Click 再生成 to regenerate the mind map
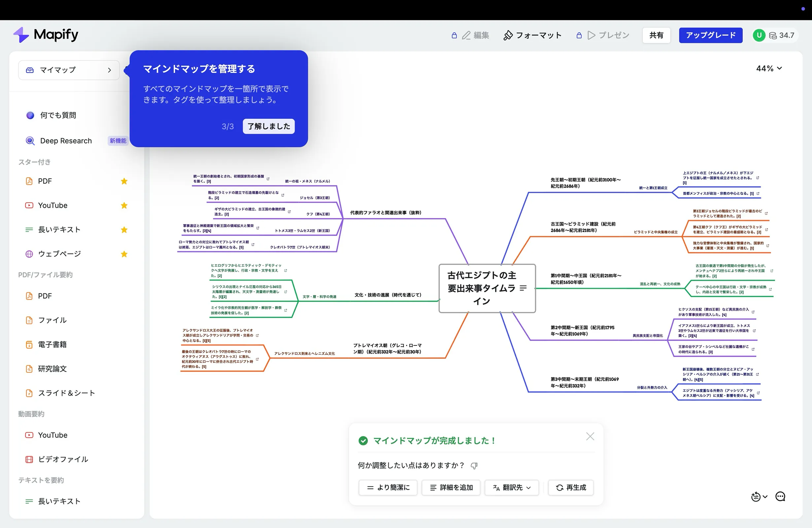 tap(570, 487)
